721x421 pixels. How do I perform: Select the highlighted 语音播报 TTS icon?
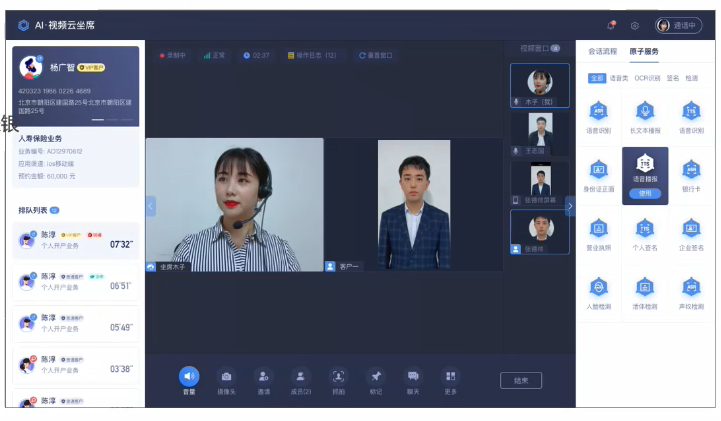[x=645, y=163]
